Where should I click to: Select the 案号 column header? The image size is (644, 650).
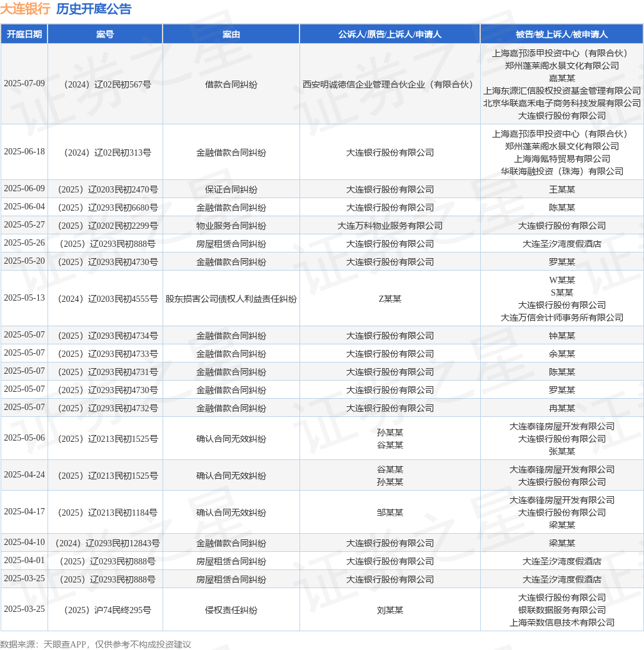coord(105,34)
